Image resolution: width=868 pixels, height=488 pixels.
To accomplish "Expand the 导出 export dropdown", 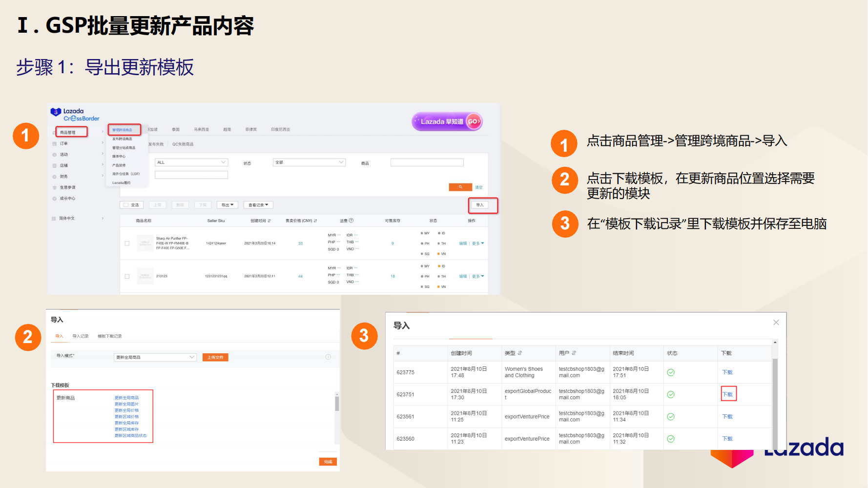I will point(227,204).
